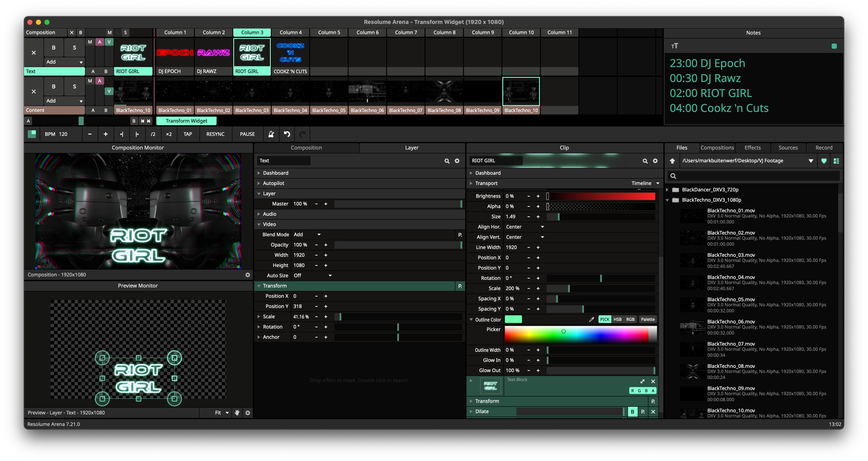Open Align Hor. Center dropdown
This screenshot has height=461, width=868.
[x=525, y=227]
